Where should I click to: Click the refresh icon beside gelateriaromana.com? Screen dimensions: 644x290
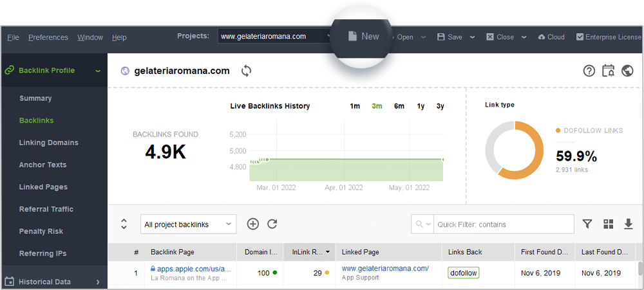tap(246, 71)
